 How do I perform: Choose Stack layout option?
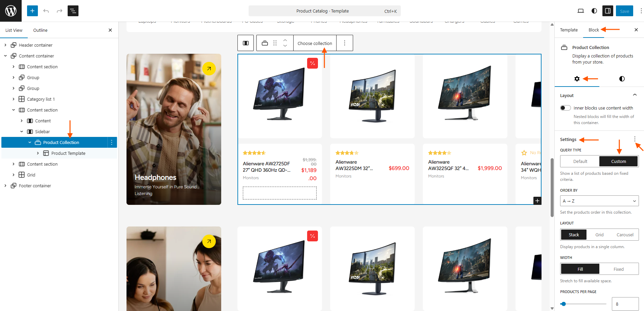coord(574,235)
